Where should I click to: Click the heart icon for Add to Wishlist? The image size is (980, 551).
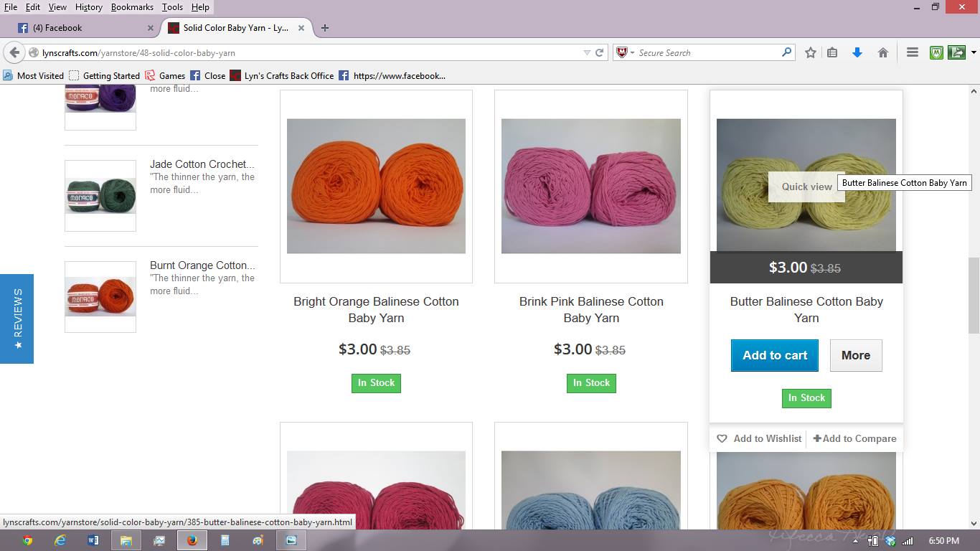click(x=722, y=438)
